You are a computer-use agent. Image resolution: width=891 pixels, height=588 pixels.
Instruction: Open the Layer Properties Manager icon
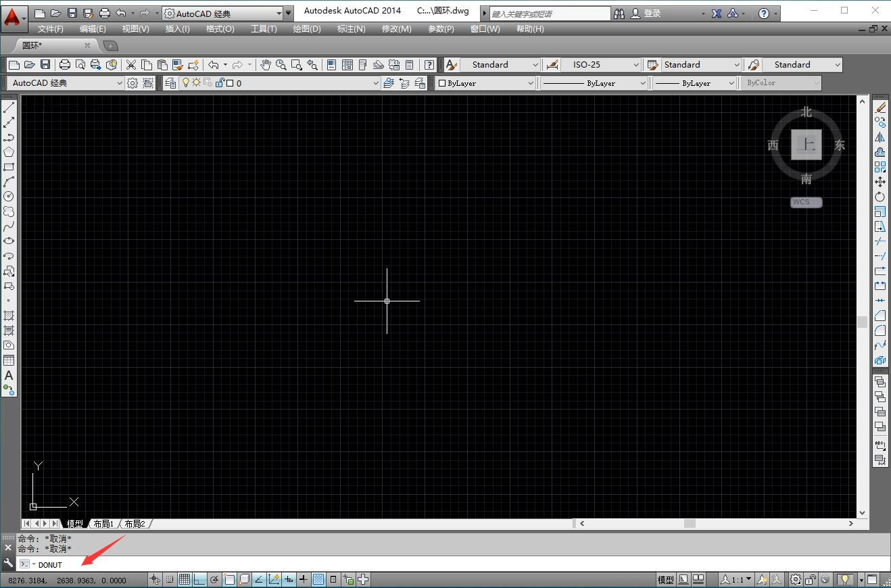170,83
